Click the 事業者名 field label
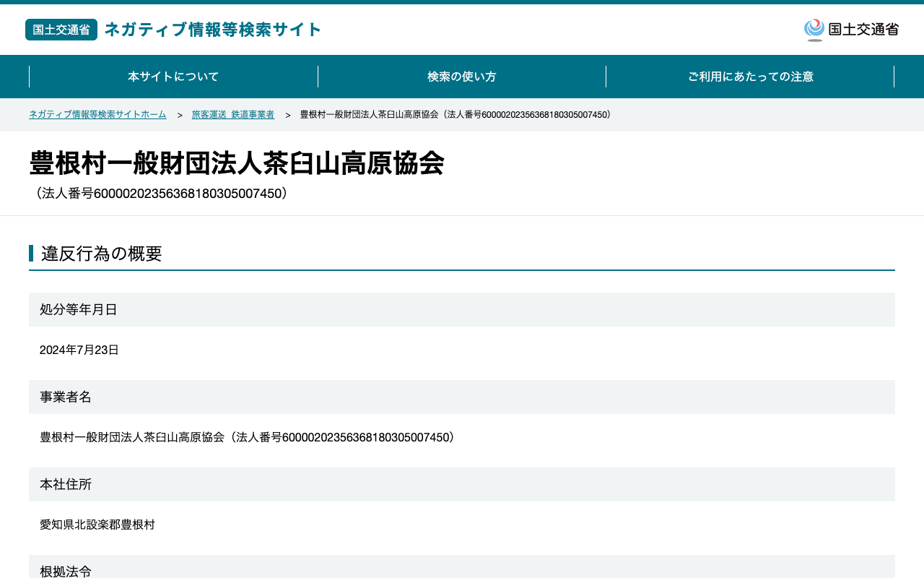This screenshot has width=924, height=578. point(66,397)
